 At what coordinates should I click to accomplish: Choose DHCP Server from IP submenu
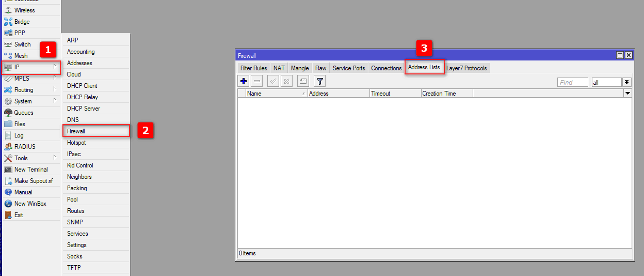coord(84,109)
